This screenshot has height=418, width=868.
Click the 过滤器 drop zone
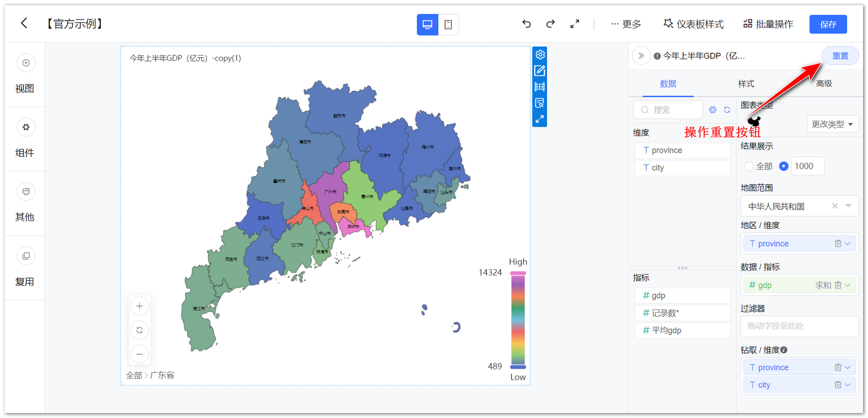[799, 326]
